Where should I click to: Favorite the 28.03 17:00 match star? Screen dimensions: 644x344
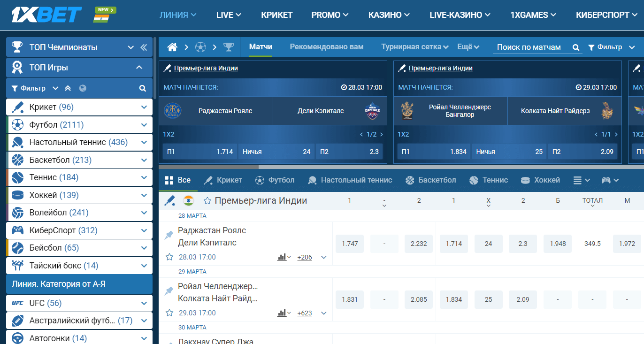click(x=169, y=257)
